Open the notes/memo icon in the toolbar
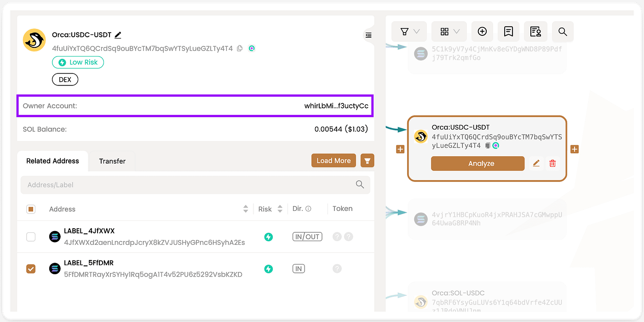644x322 pixels. click(509, 32)
